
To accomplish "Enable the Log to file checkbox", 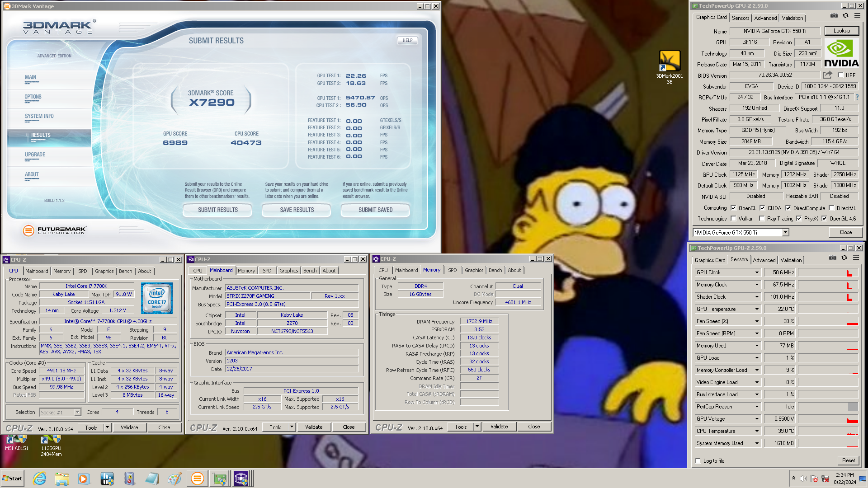I will click(698, 461).
